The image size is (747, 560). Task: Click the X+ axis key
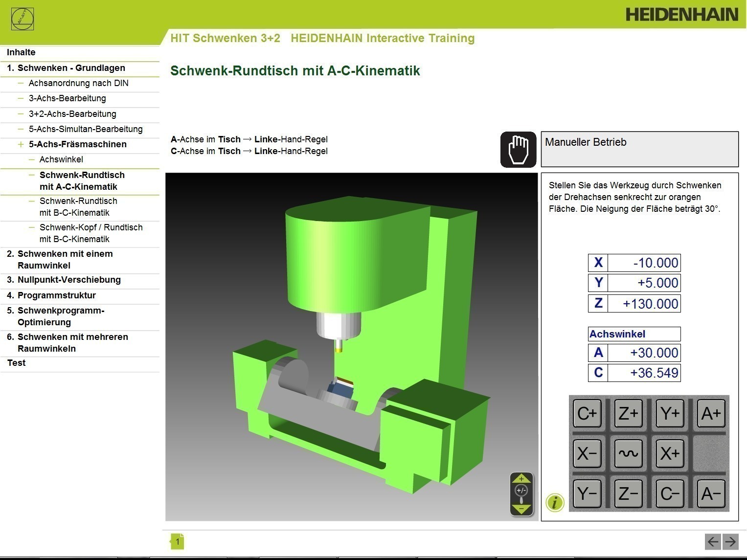(670, 453)
